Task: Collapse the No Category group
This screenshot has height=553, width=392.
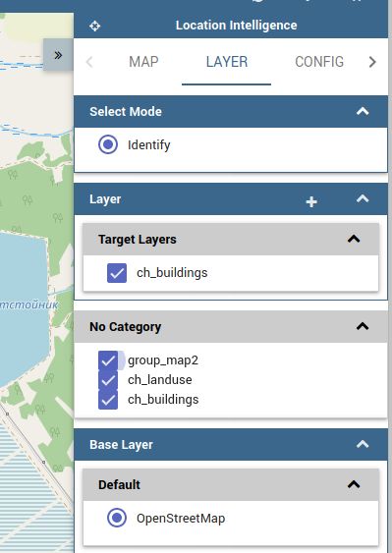Action: (363, 326)
